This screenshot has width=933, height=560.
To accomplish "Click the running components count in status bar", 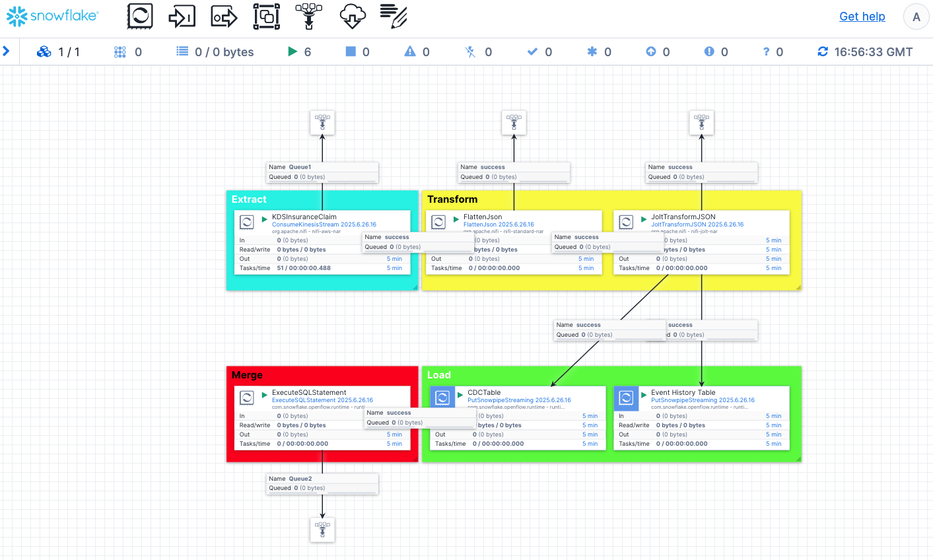I will point(300,52).
